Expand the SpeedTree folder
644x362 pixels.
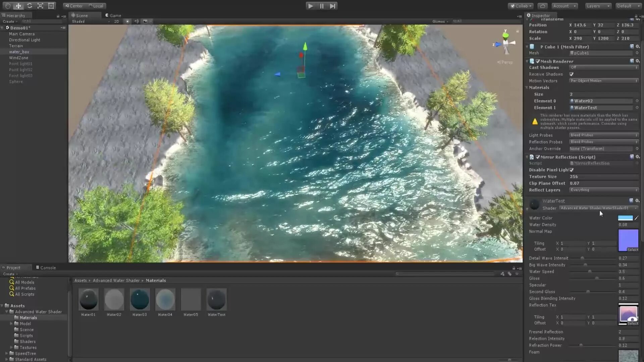[6, 353]
